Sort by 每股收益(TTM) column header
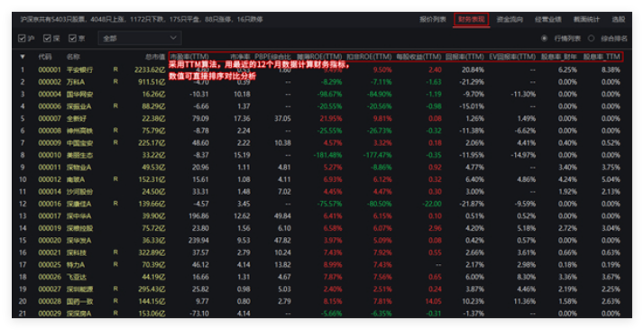 [419, 57]
